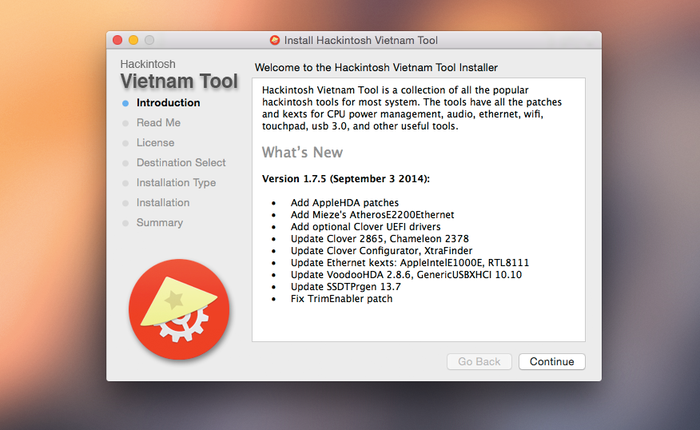Close the installer window with red button
Viewport: 700px width, 430px height.
tap(117, 40)
